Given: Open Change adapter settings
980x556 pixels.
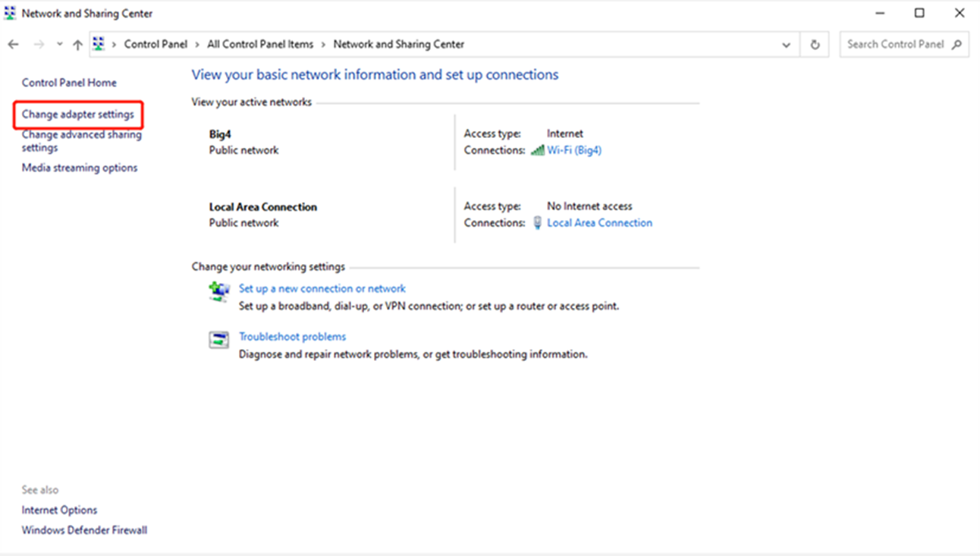Looking at the screenshot, I should (78, 115).
